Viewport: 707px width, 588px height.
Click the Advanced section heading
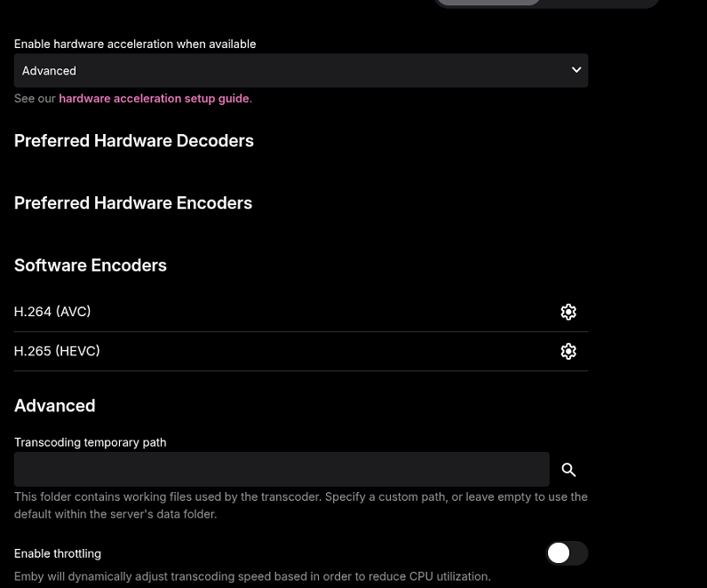click(55, 406)
